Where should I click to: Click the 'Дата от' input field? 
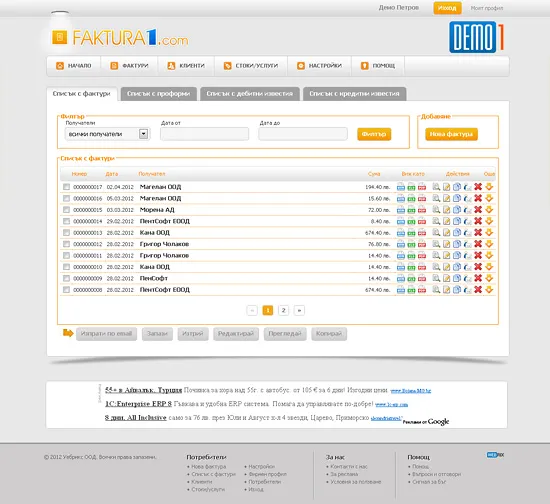coord(204,134)
